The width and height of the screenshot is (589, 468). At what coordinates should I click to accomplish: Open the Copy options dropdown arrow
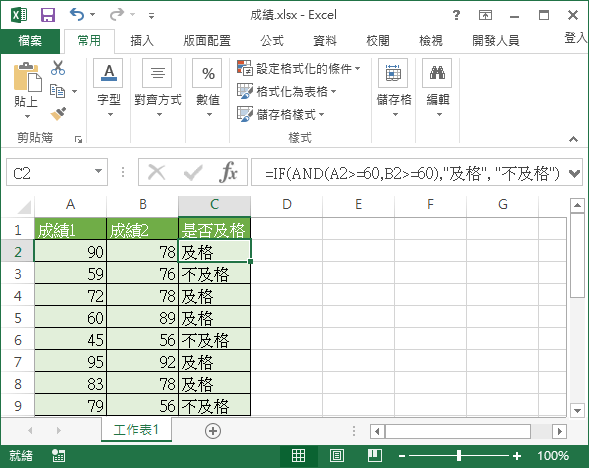[74, 91]
